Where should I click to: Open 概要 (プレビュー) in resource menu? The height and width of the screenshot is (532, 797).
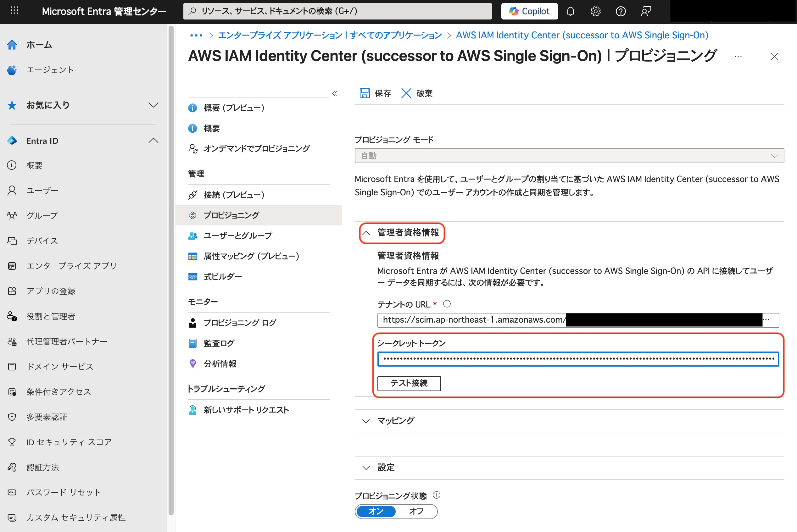coord(234,108)
